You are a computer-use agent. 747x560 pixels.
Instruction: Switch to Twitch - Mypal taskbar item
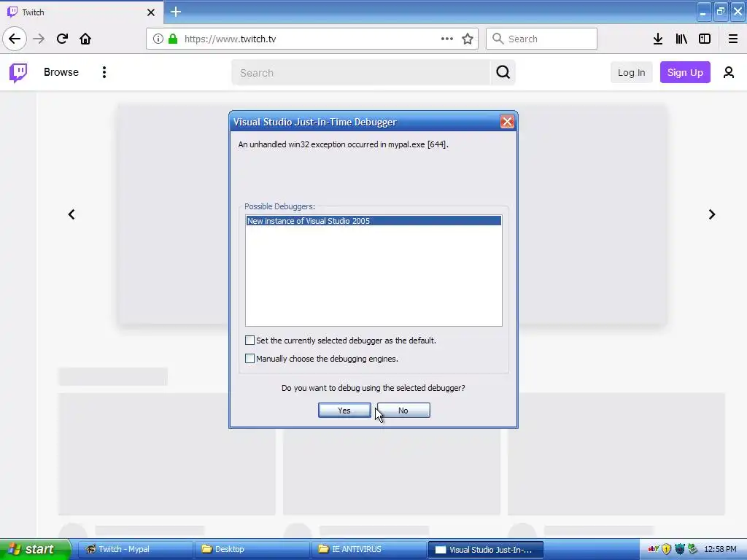[135, 550]
